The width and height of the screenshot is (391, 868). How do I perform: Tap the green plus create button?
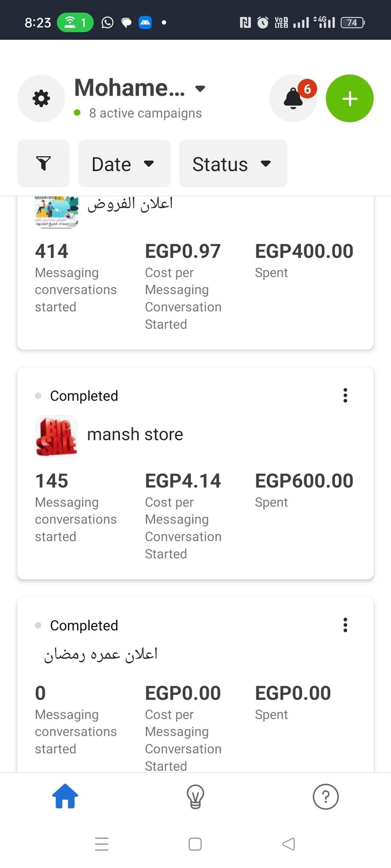[x=350, y=98]
